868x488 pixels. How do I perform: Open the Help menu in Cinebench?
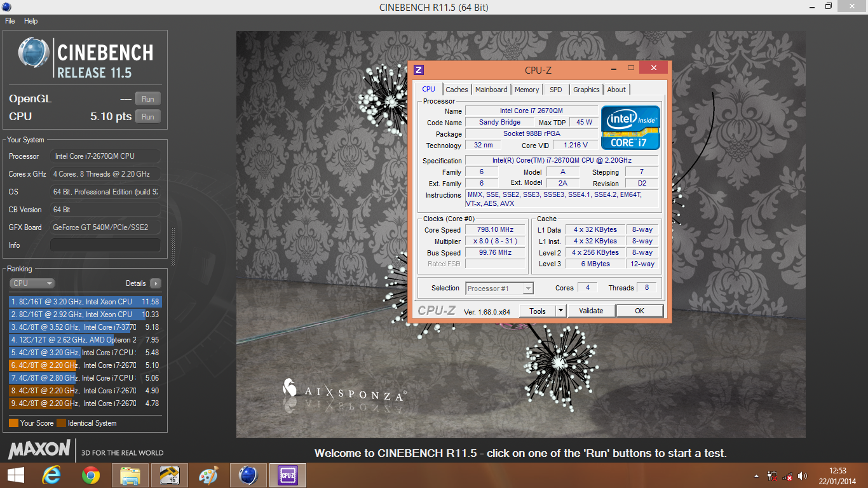31,21
